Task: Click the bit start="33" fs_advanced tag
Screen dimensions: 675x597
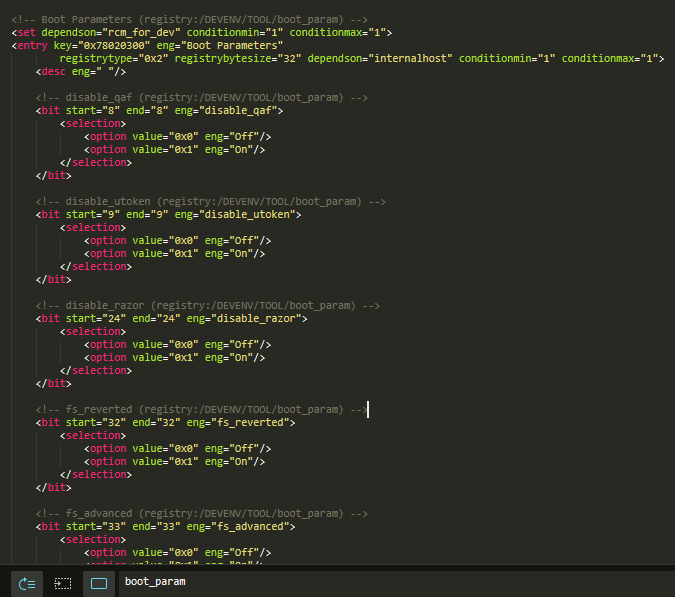Action: [166, 527]
